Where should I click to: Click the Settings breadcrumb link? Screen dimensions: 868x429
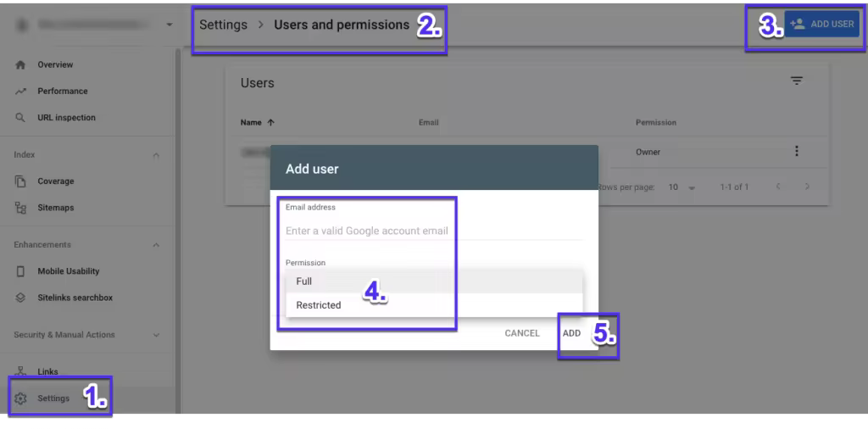pyautogui.click(x=223, y=25)
